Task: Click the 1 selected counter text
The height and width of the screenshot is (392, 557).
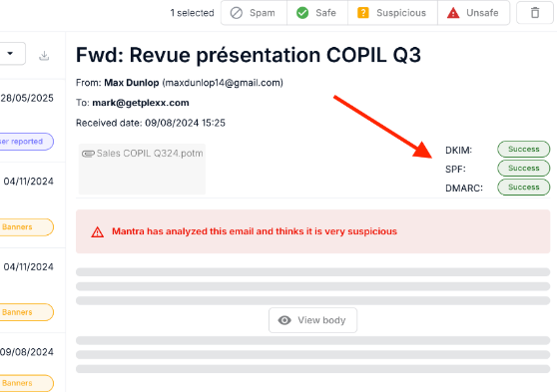Action: (192, 13)
